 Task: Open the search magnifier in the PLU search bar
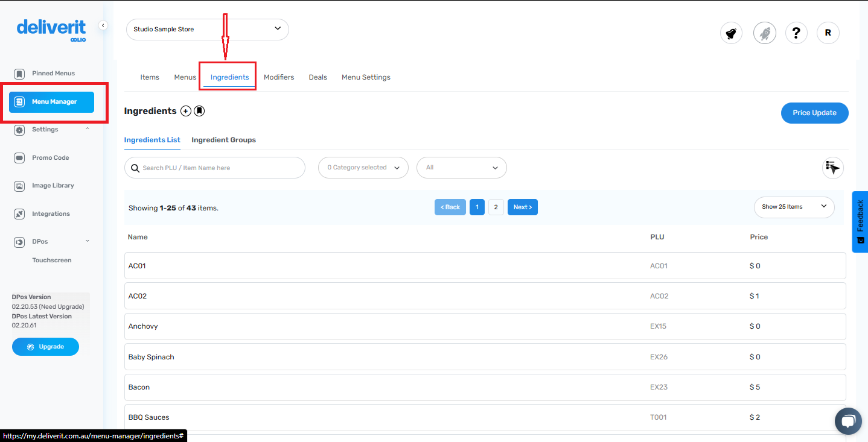pos(135,168)
